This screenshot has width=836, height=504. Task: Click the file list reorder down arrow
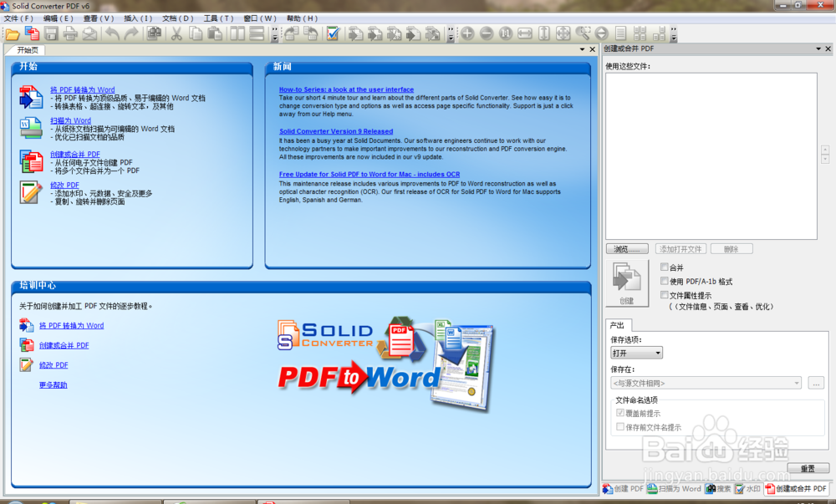(825, 159)
